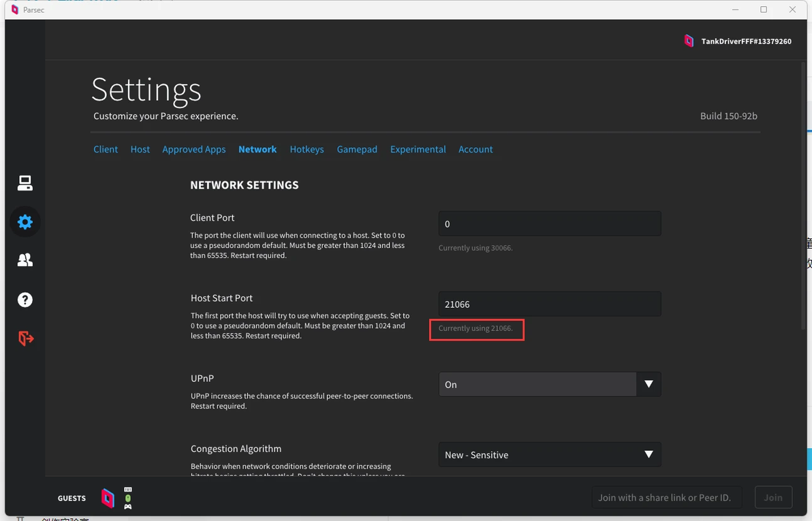Click the Parsec profile logo near username
Screen dimensions: 812x521
tap(689, 42)
